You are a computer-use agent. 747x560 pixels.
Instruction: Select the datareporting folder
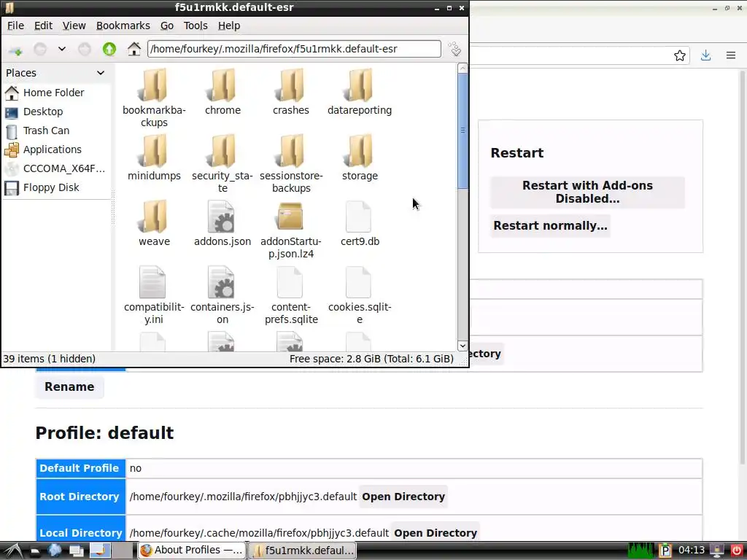pos(359,91)
